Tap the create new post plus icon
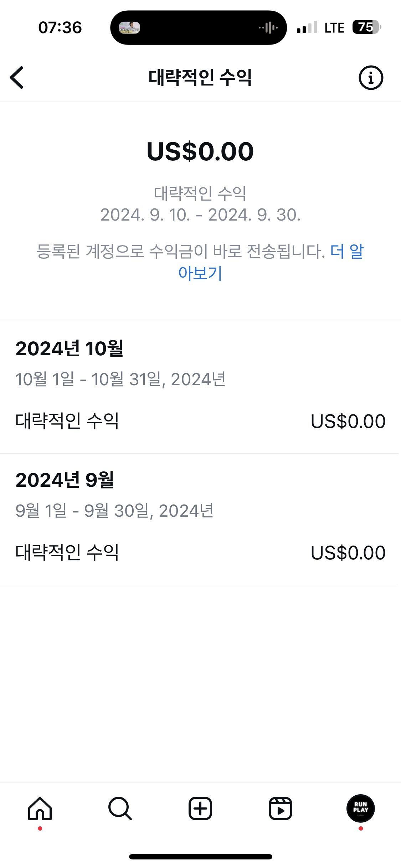 click(200, 808)
